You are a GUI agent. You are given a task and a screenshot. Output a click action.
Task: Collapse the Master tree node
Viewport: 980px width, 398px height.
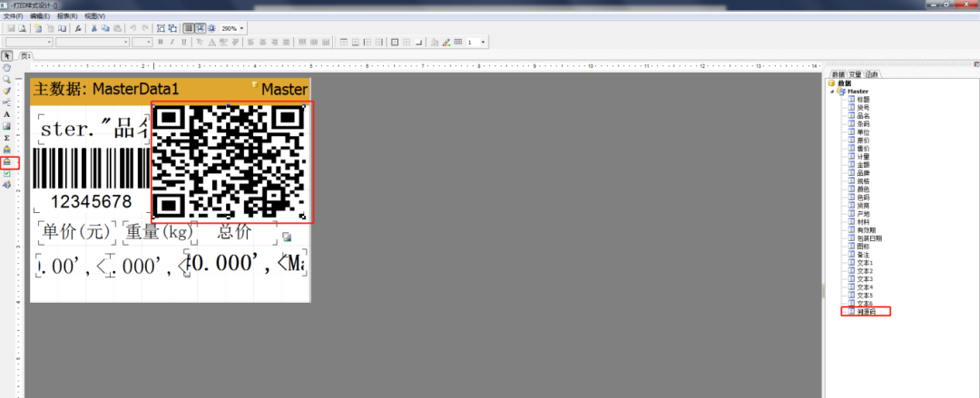(832, 92)
